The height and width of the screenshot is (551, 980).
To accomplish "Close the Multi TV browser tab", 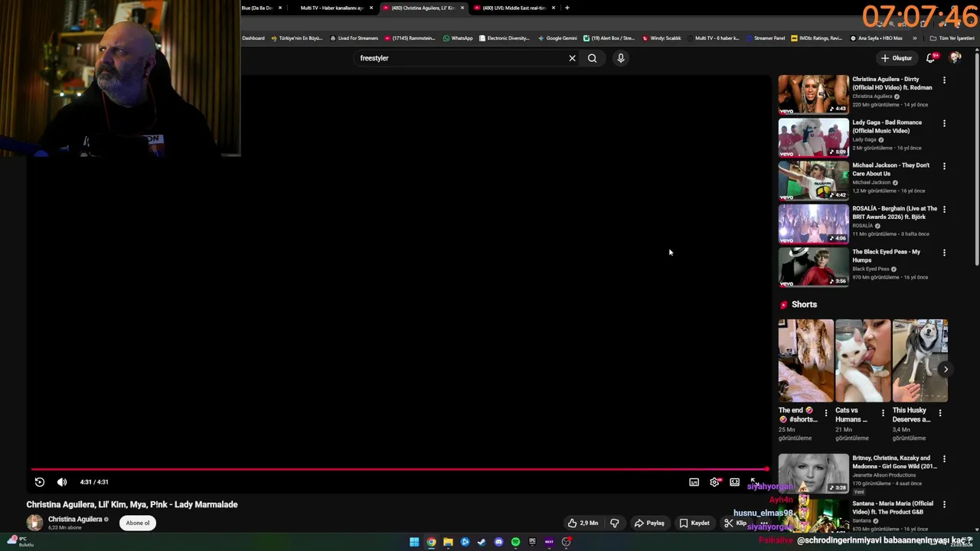I will 371,8.
